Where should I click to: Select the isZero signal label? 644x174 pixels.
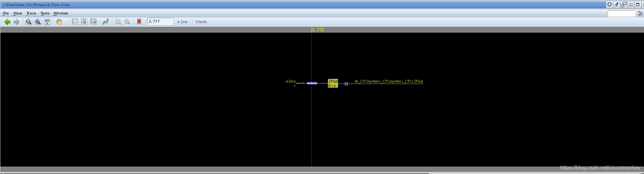(290, 81)
